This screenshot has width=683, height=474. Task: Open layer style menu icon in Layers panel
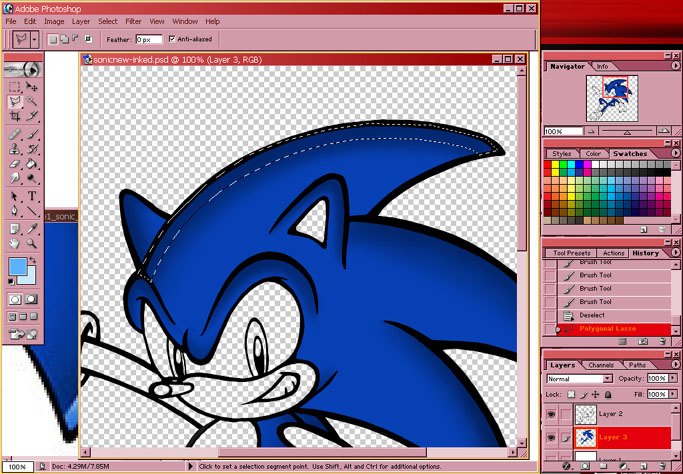[x=566, y=467]
